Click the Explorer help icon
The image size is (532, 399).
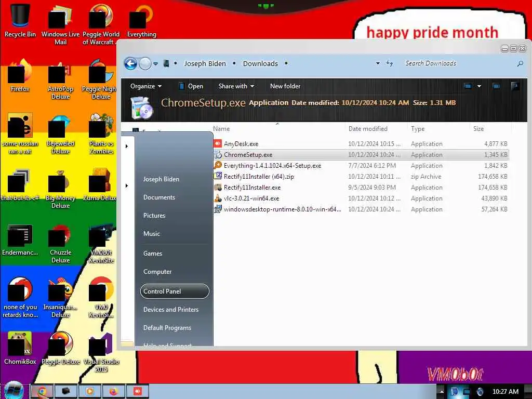515,86
